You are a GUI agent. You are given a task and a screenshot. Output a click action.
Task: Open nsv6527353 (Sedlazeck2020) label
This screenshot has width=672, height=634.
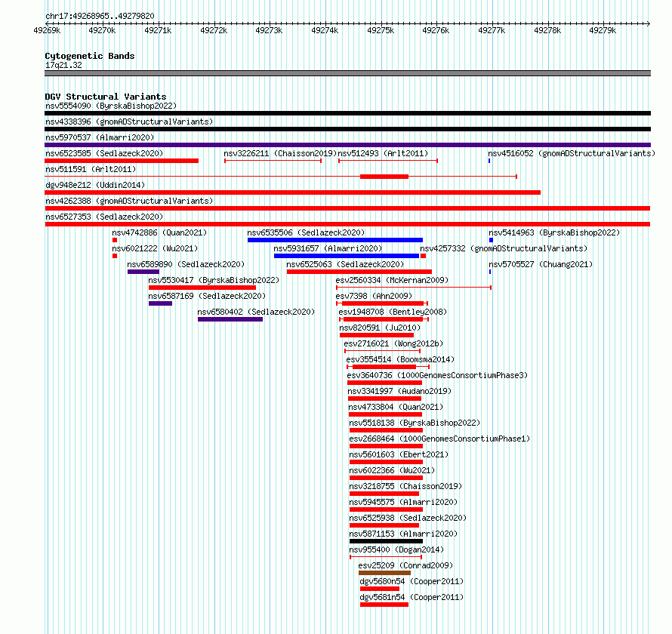104,217
